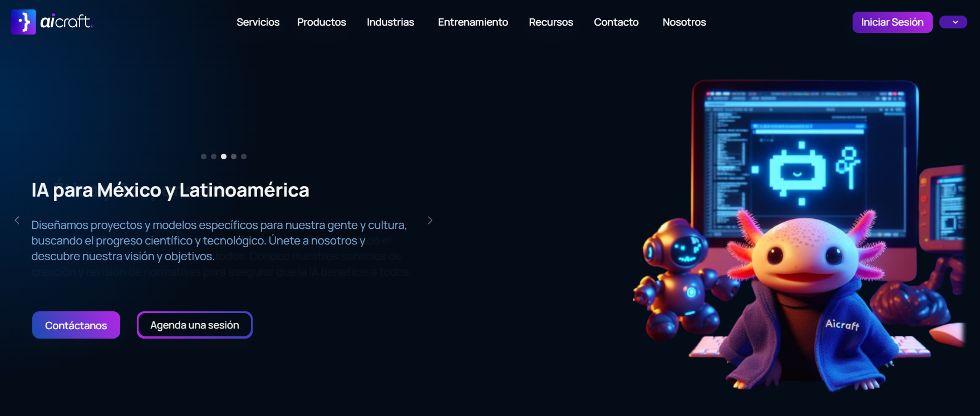
Task: Select the fourth carousel dot indicator
Action: tap(234, 156)
